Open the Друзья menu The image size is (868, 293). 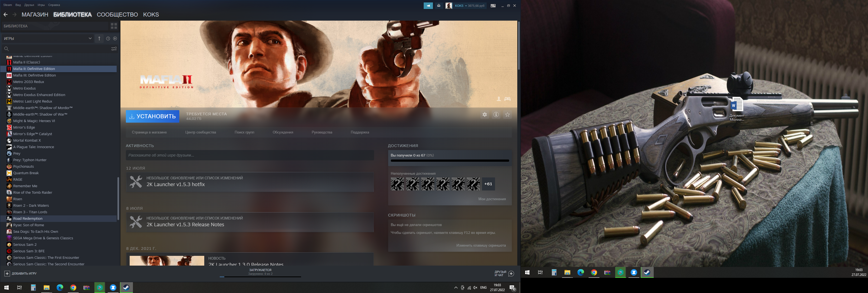pyautogui.click(x=29, y=5)
